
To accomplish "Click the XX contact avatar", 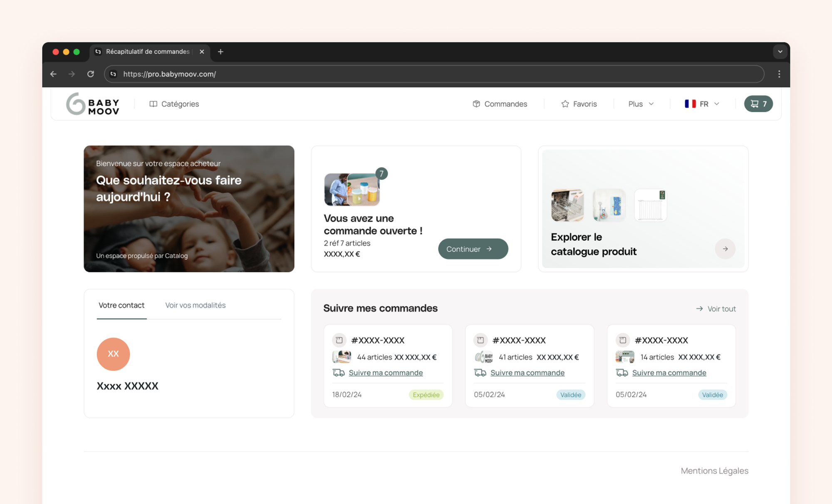I will point(113,354).
